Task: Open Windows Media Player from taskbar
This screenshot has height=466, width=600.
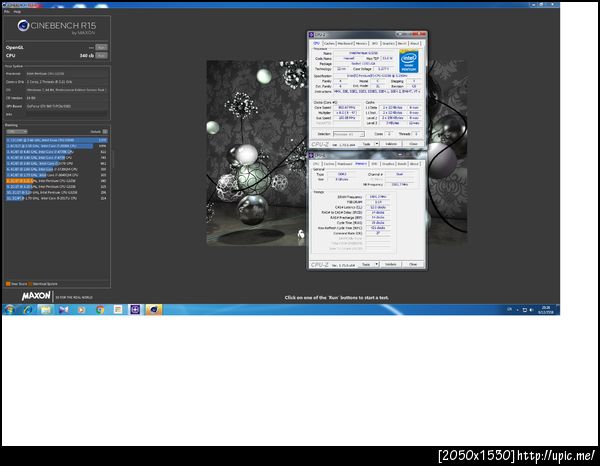Action: point(82,310)
